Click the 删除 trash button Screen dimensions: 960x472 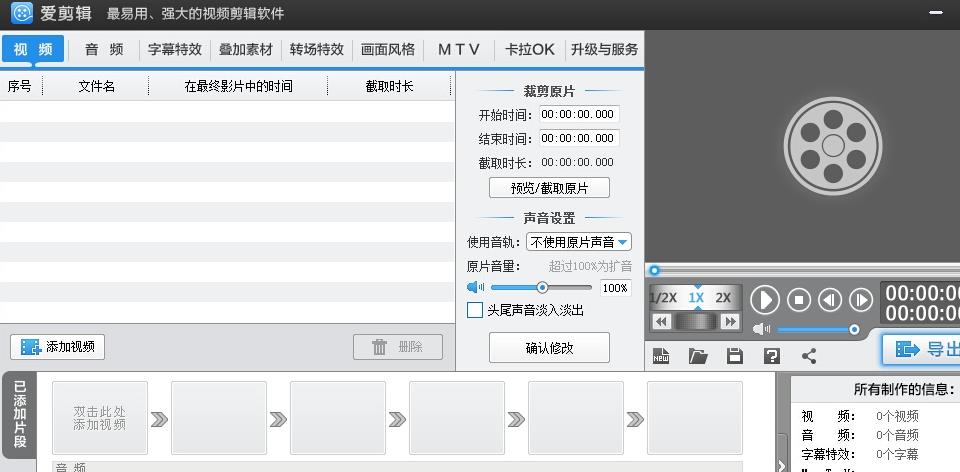tap(398, 347)
